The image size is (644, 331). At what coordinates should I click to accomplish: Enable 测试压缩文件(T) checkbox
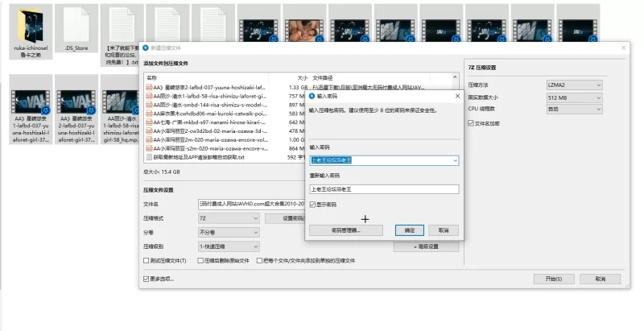pyautogui.click(x=146, y=260)
